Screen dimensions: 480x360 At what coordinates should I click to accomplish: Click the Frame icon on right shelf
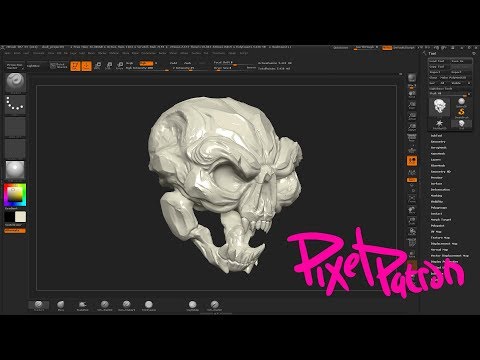pyautogui.click(x=412, y=199)
